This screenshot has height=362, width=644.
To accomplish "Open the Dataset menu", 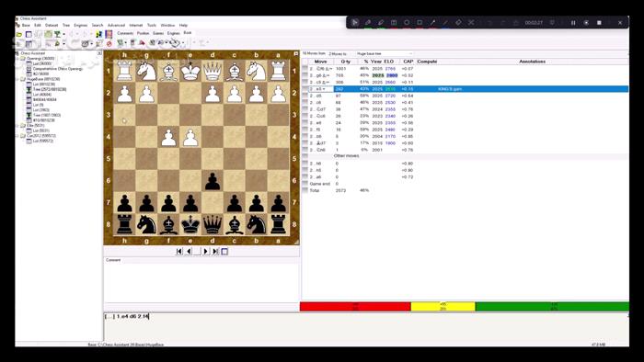I will 52,26.
